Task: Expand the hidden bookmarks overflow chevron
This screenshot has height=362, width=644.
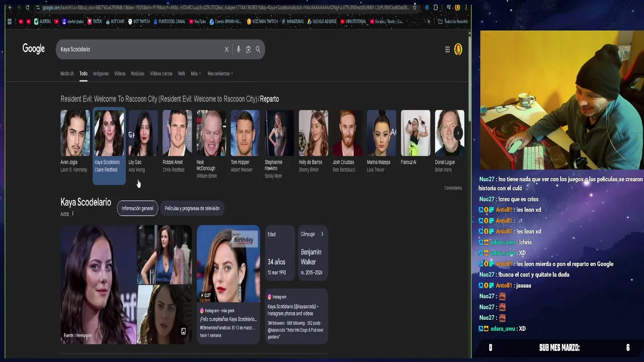Action: point(428,22)
